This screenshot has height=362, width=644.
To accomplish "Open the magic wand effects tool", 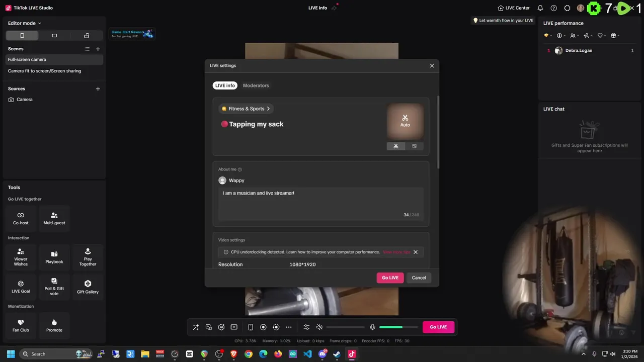I will [196, 327].
